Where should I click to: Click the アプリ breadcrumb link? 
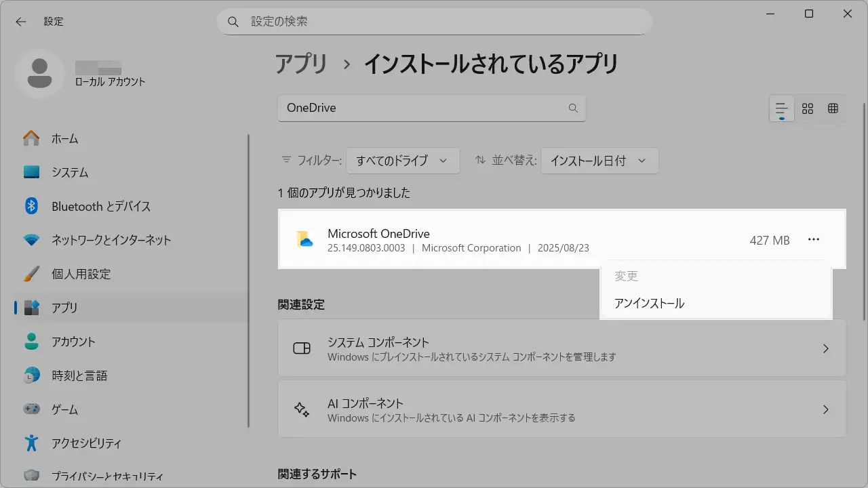[x=301, y=64]
